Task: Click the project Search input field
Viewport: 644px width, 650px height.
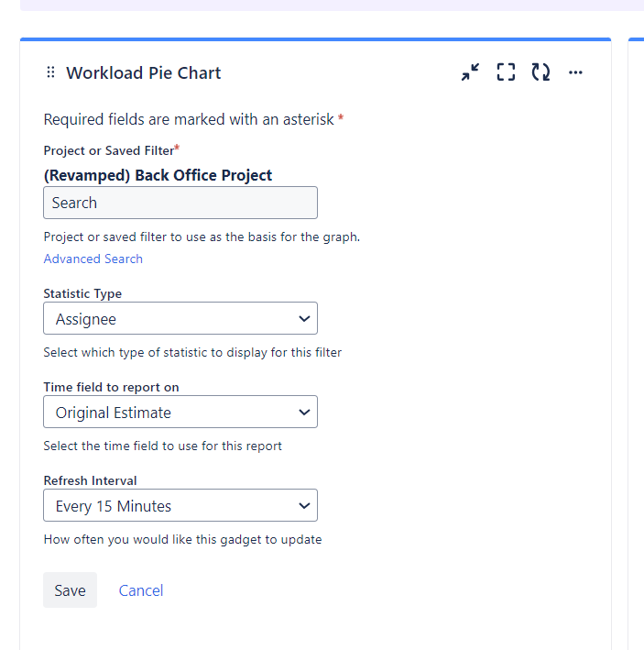Action: (x=180, y=203)
